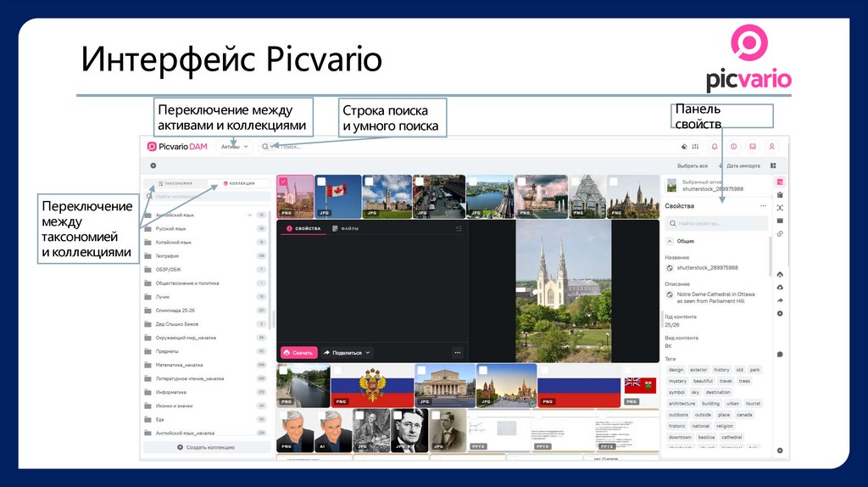Open the Поделиться dropdown
The image size is (868, 487).
click(x=347, y=352)
